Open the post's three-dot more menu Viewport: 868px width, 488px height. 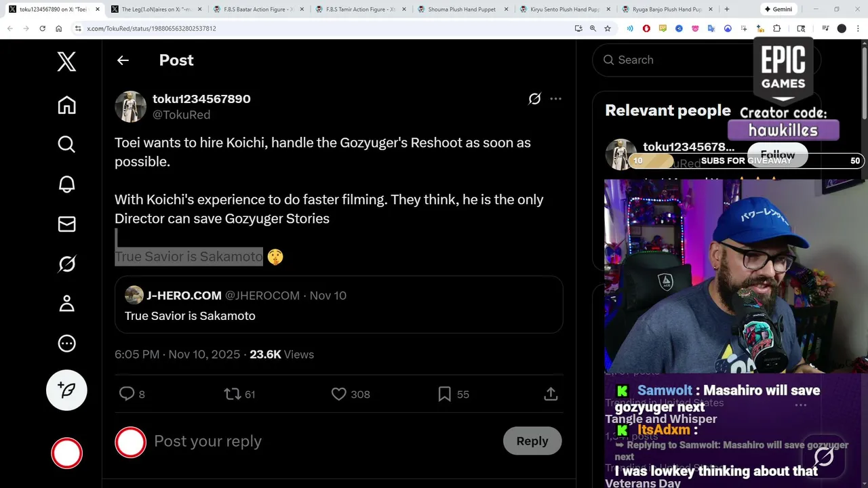[555, 99]
